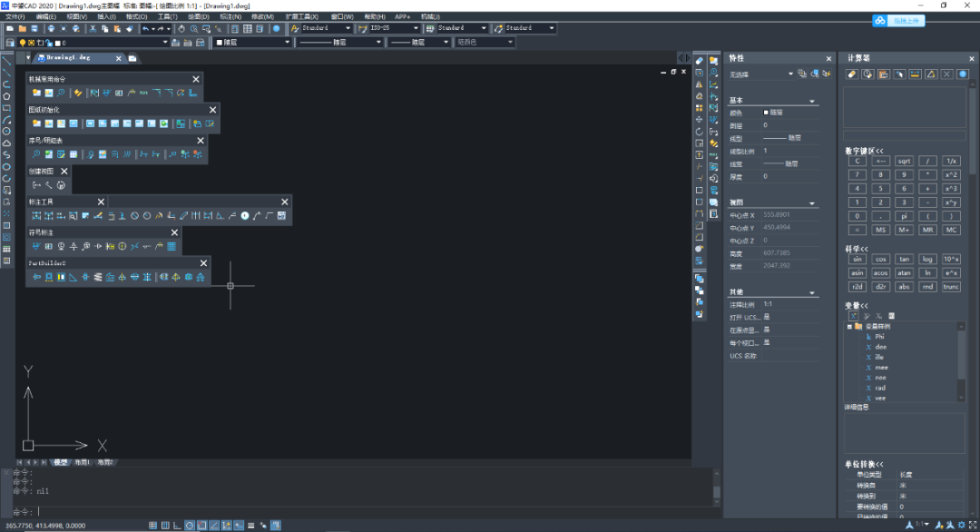
Task: Click the sin function button
Action: point(857,260)
